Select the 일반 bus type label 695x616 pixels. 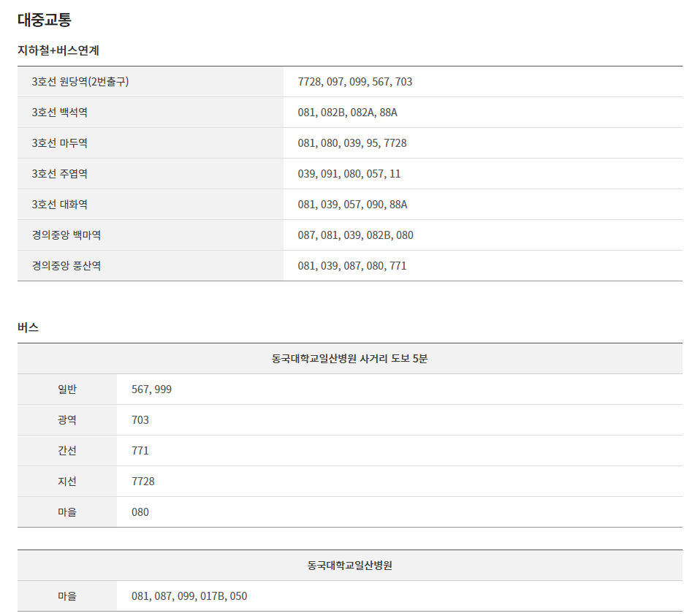point(67,389)
